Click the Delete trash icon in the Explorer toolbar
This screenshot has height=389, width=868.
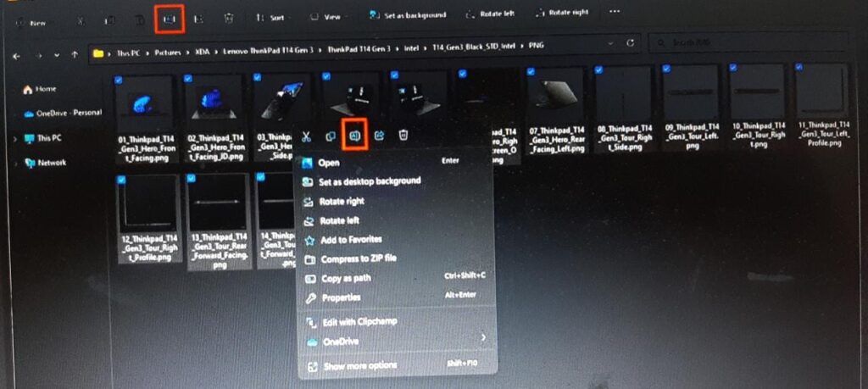(x=229, y=19)
